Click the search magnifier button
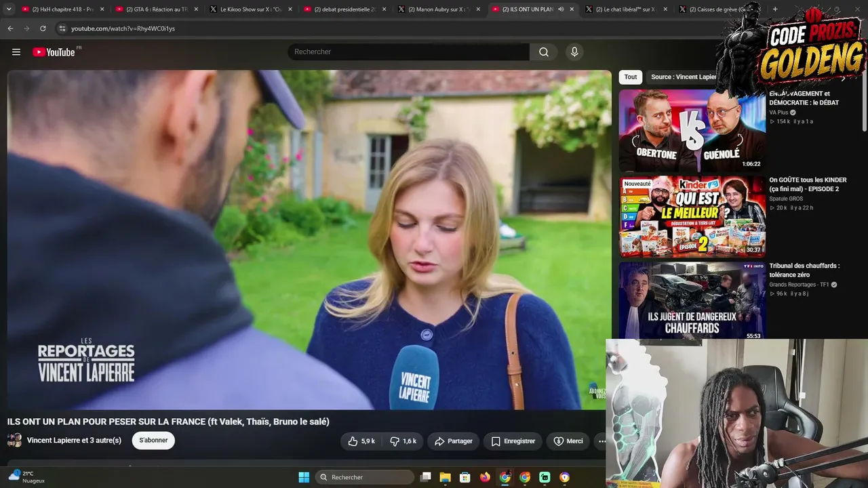The width and height of the screenshot is (868, 488). click(x=544, y=52)
